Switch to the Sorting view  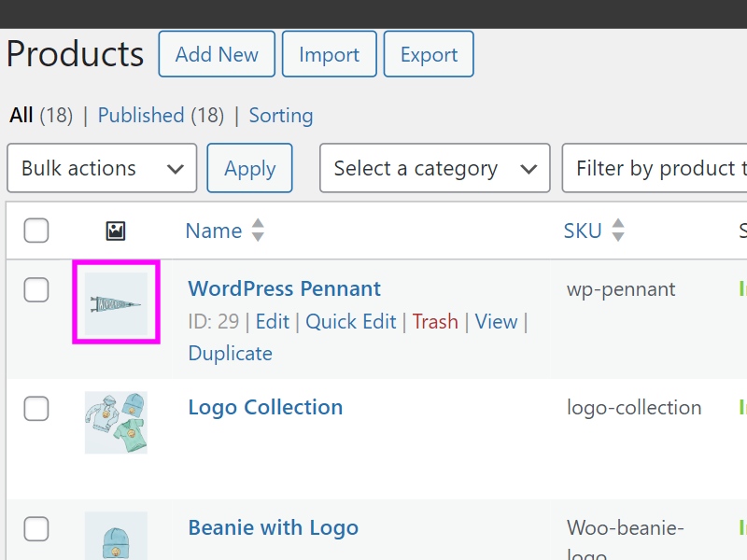pos(281,115)
